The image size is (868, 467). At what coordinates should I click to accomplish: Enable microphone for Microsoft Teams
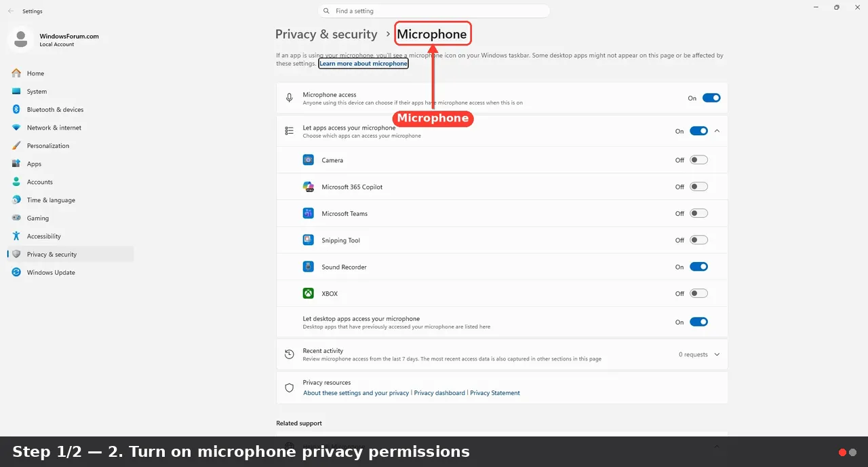tap(698, 213)
